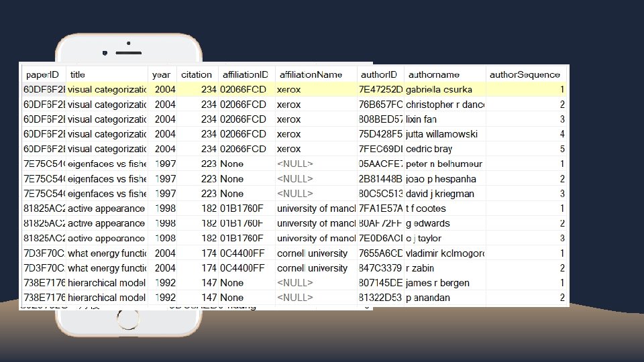
Task: Select active appearance title in t f cootes row
Action: coord(107,208)
